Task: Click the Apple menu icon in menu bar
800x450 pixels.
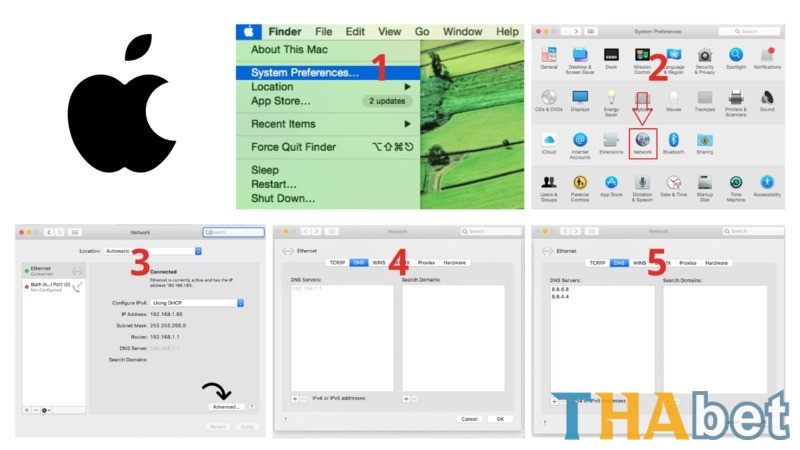Action: (249, 32)
